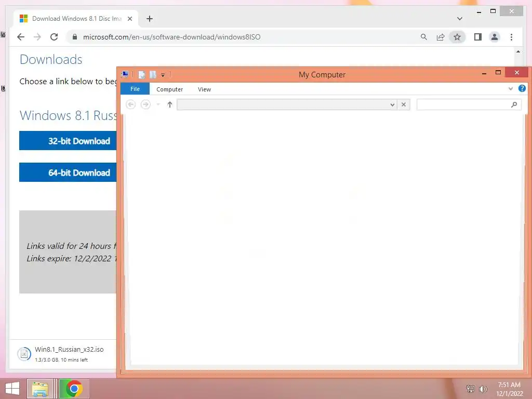Viewport: 532px width, 399px height.
Task: Reload the Microsoft download page
Action: [x=54, y=37]
